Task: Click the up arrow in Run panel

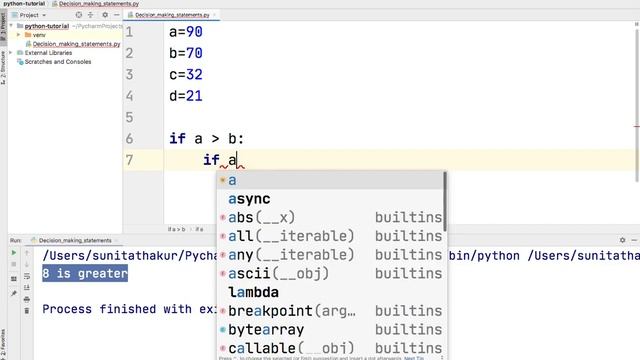Action: tap(27, 253)
